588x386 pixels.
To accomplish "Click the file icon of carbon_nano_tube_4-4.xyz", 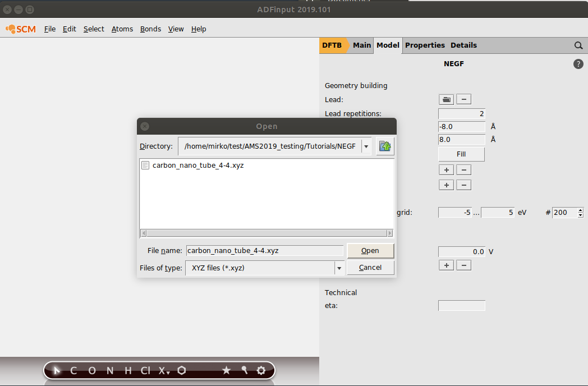I will [x=145, y=165].
